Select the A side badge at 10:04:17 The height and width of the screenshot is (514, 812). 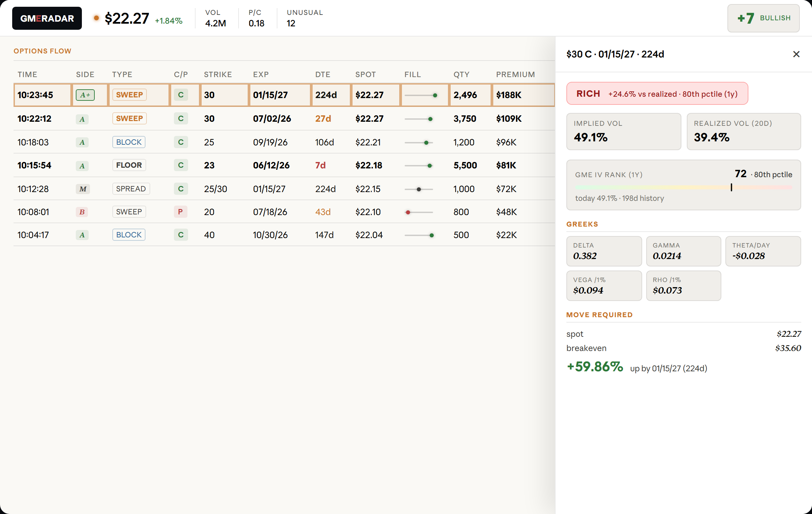click(x=82, y=235)
